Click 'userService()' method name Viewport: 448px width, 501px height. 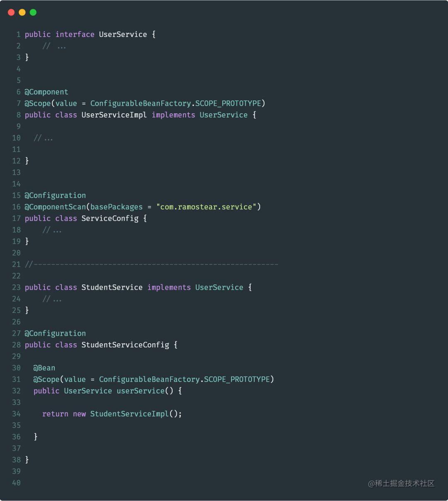coord(145,391)
